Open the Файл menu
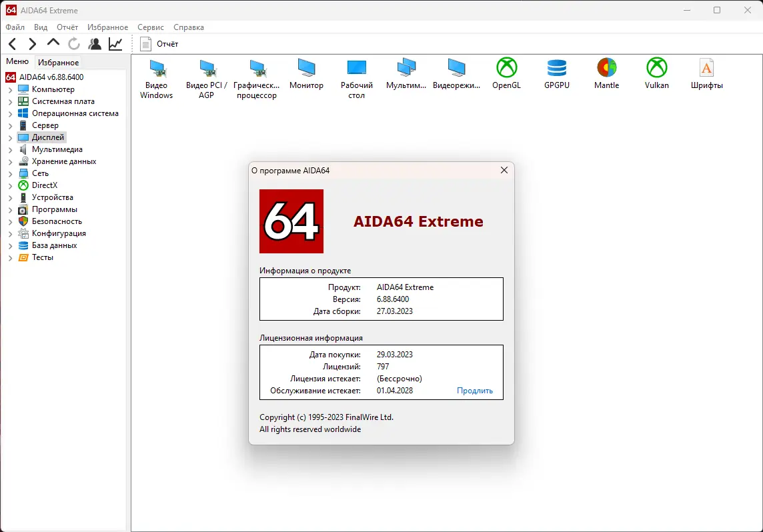The height and width of the screenshot is (532, 763). pyautogui.click(x=15, y=27)
